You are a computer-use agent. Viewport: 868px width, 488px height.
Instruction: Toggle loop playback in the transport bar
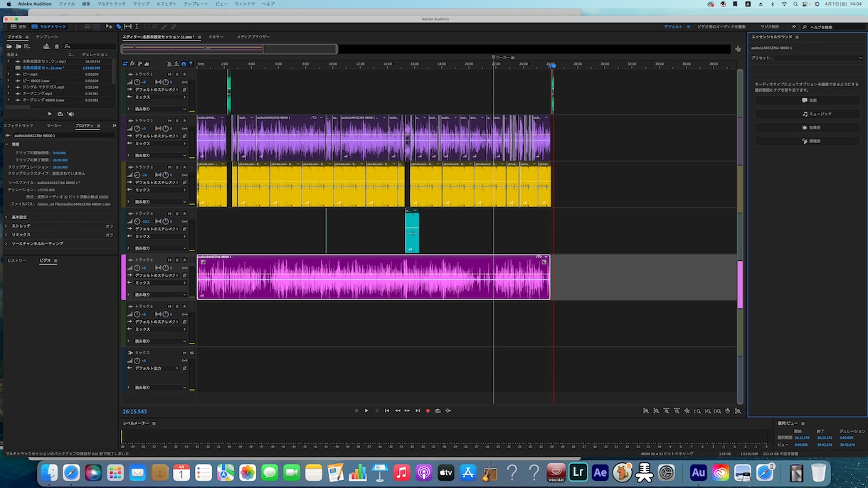click(x=438, y=410)
